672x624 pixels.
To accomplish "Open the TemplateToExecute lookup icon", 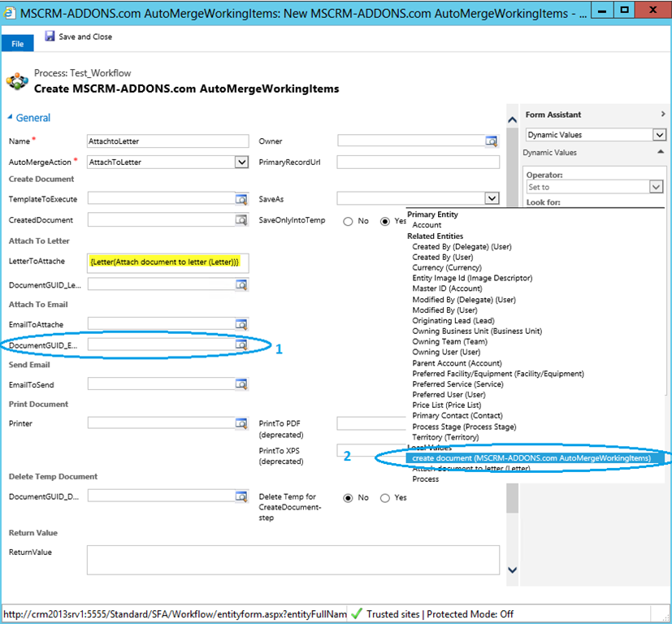I will click(241, 199).
